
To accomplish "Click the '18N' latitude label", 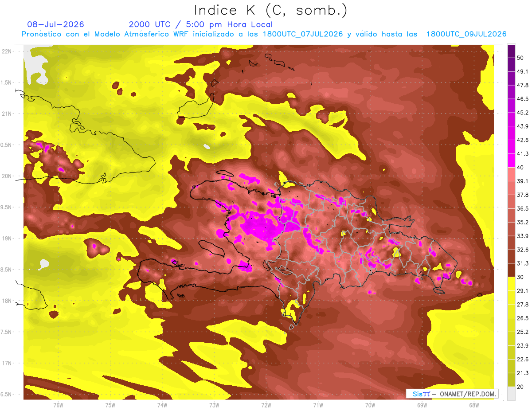I will pos(8,301).
